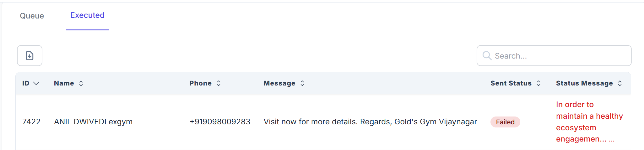
Task: Click phone number +919098009283
Action: pyautogui.click(x=220, y=122)
